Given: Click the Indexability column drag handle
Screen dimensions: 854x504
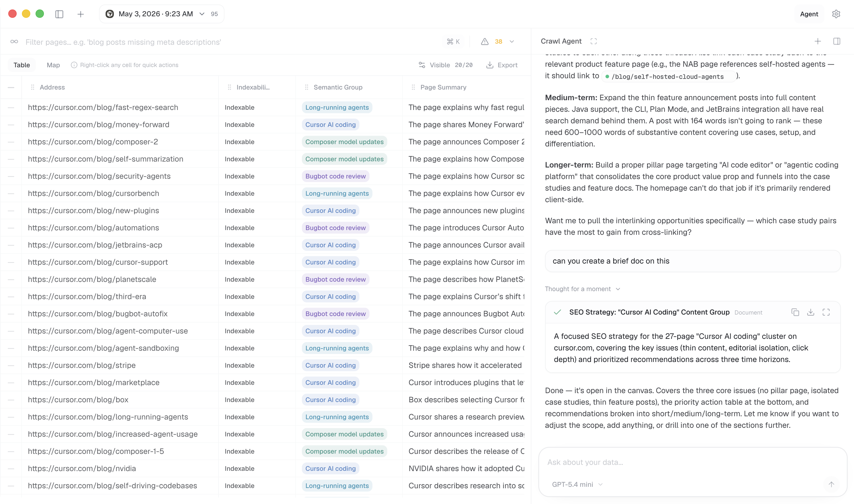Looking at the screenshot, I should coord(230,87).
